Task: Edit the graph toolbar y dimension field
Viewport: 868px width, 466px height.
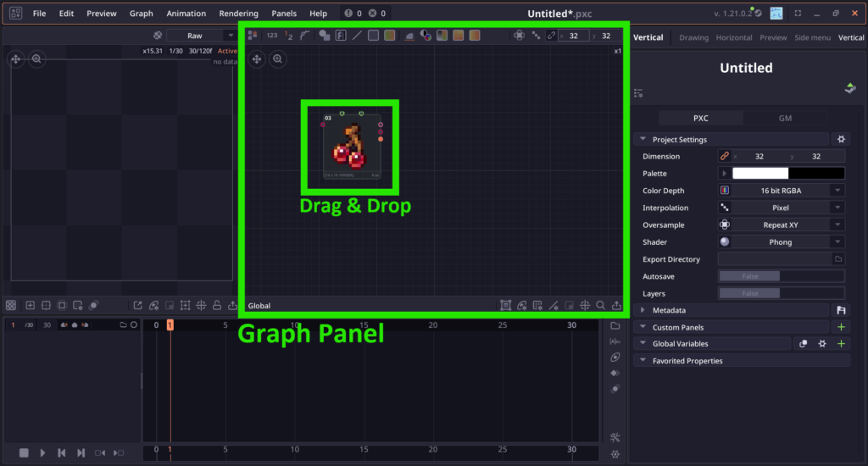Action: [605, 36]
